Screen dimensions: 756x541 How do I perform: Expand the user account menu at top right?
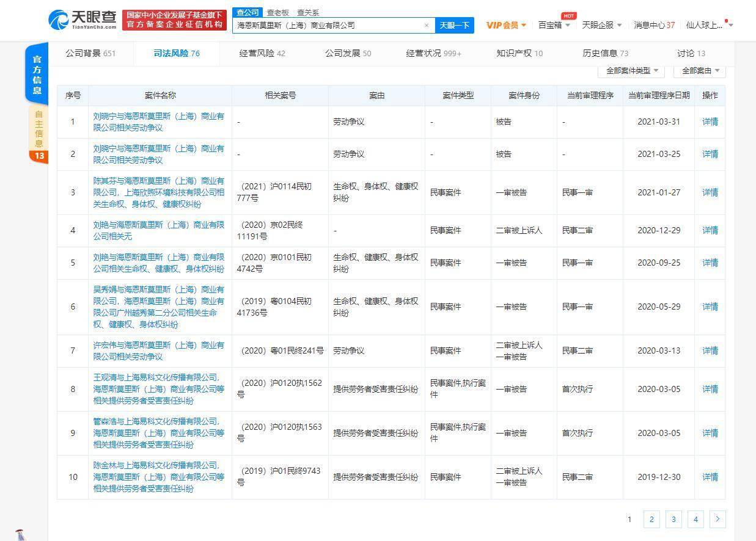709,25
